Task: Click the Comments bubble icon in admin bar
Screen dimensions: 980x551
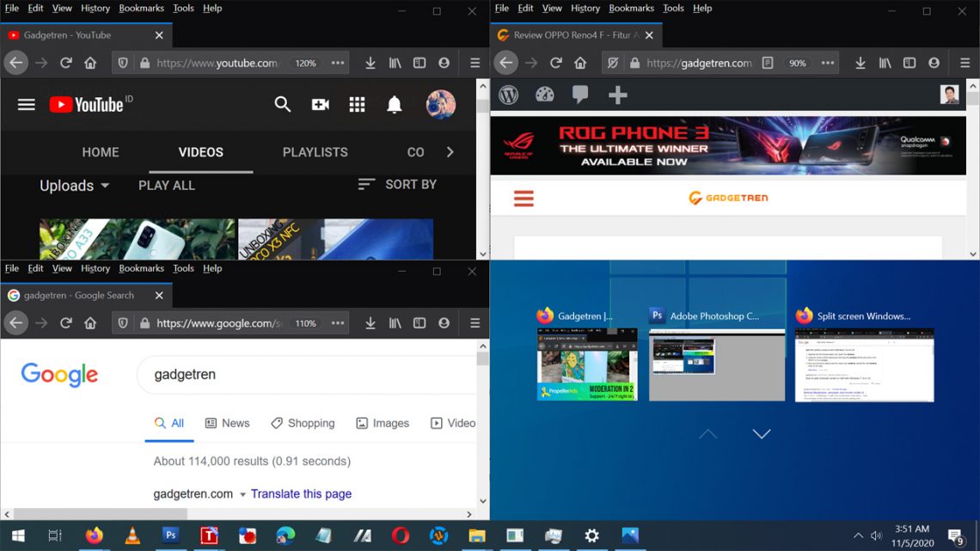Action: click(x=580, y=95)
